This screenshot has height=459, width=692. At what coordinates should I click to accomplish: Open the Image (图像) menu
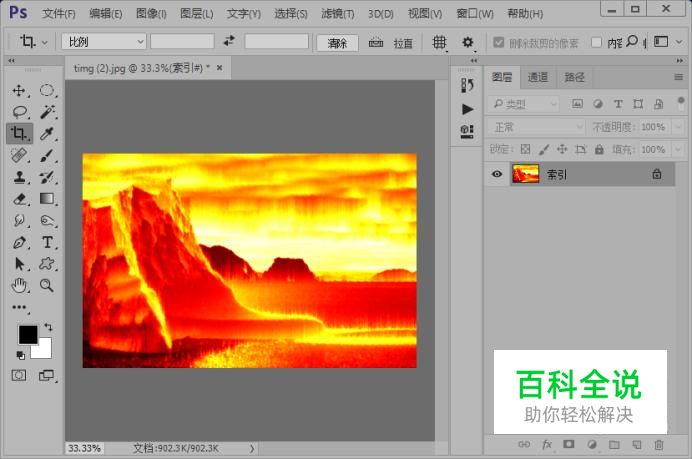[x=151, y=14]
